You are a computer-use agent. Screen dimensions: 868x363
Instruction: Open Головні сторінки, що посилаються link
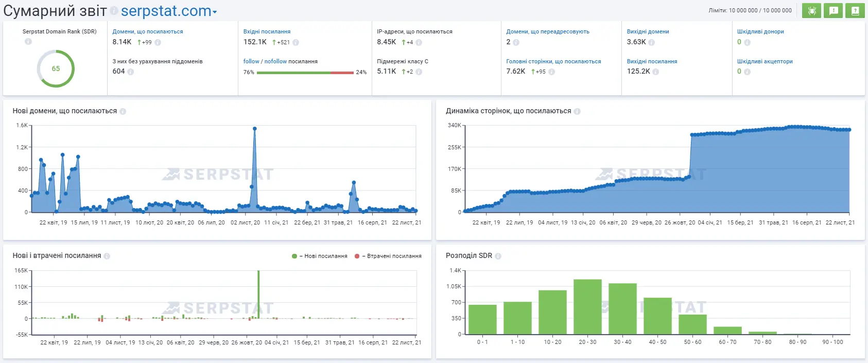[x=553, y=61]
